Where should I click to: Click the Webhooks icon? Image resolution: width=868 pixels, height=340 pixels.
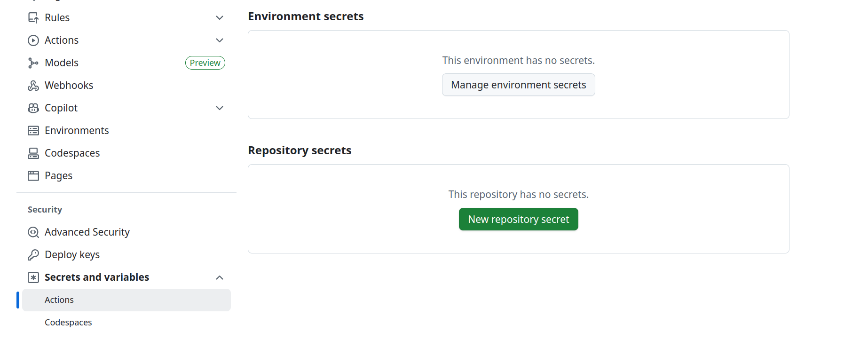tap(33, 86)
